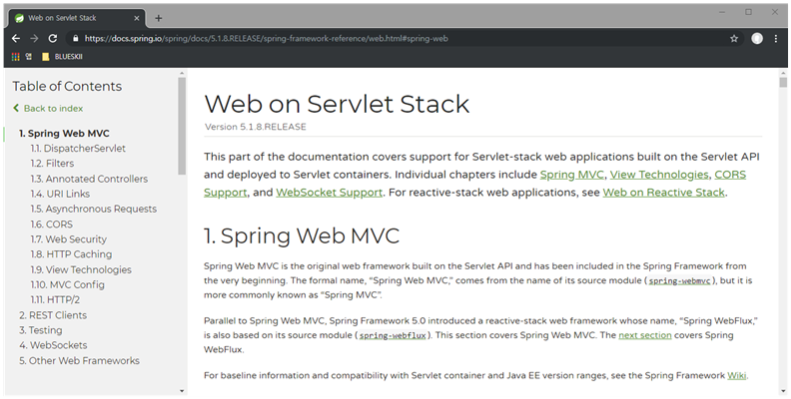The height and width of the screenshot is (399, 791).
Task: Close the Web on Servlet Stack tab
Action: click(x=137, y=18)
